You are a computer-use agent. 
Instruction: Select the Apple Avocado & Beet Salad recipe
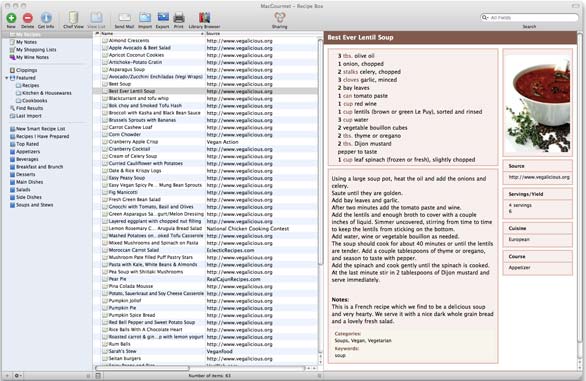click(x=205, y=47)
